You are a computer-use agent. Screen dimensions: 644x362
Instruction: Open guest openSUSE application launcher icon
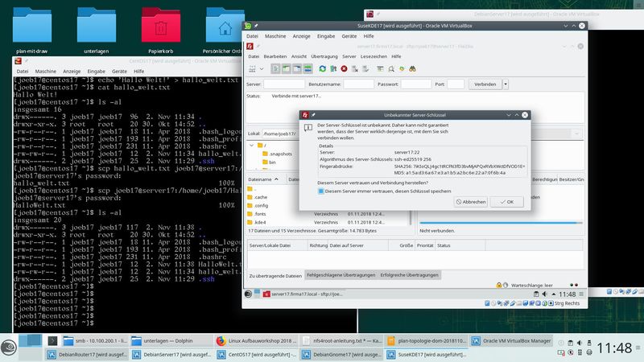248,294
